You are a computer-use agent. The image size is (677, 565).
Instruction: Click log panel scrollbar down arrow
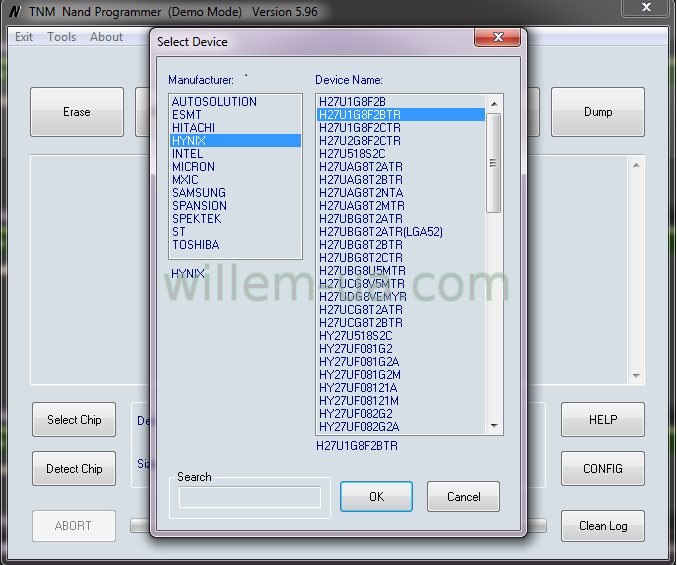[636, 376]
